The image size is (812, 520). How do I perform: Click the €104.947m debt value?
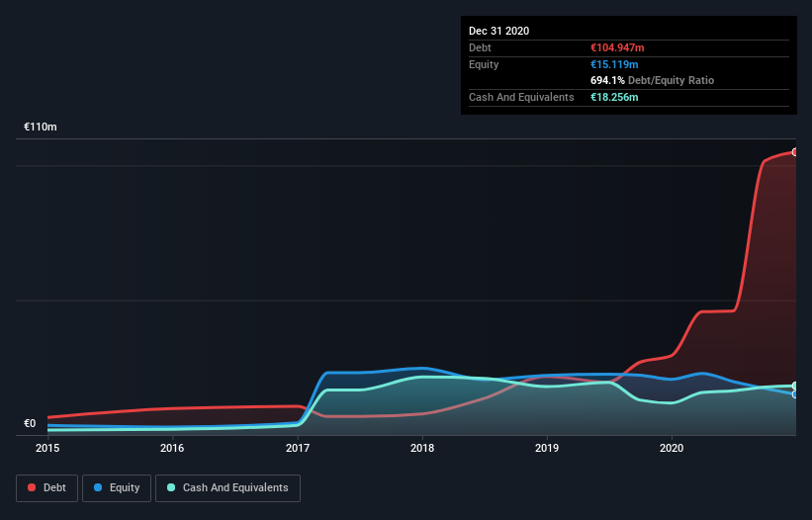617,47
